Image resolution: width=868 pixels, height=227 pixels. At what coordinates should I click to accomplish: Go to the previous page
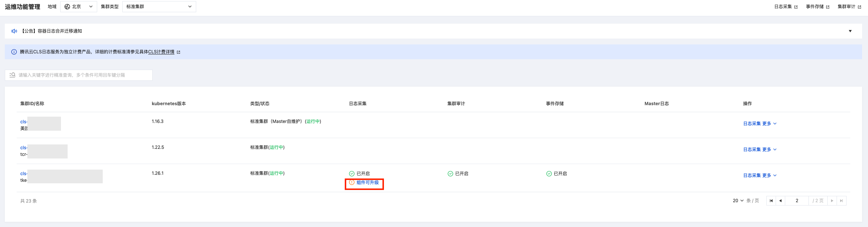pyautogui.click(x=780, y=201)
